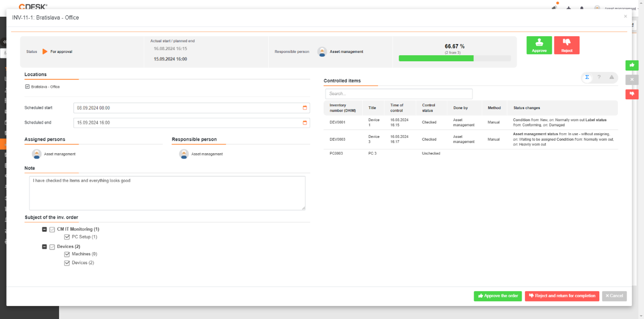The height and width of the screenshot is (319, 644).
Task: Click the green thumbs-up side button
Action: coord(632,65)
